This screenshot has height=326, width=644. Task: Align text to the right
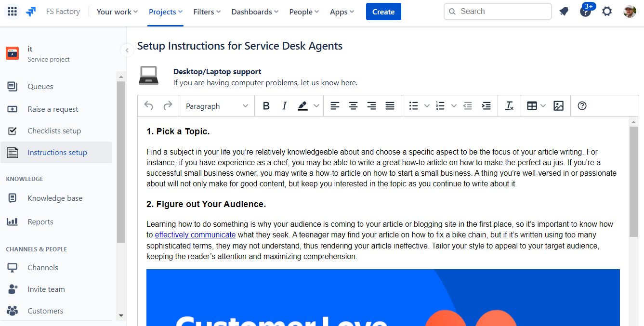pos(371,106)
